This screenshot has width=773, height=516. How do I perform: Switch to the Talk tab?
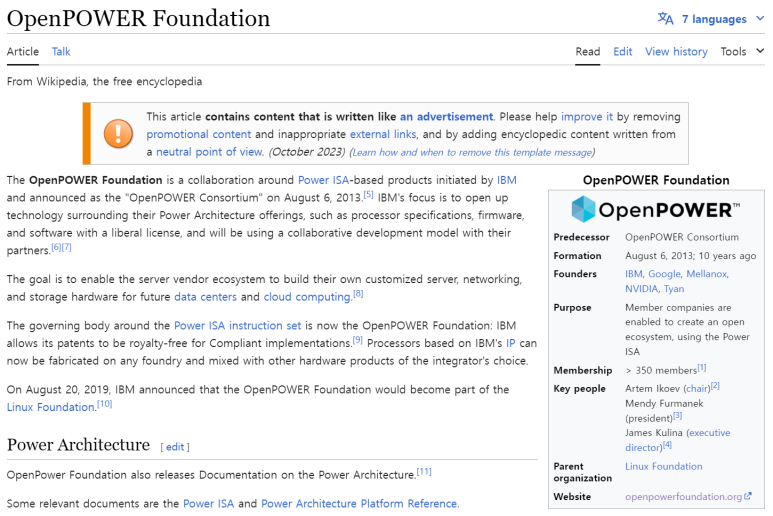[x=61, y=51]
